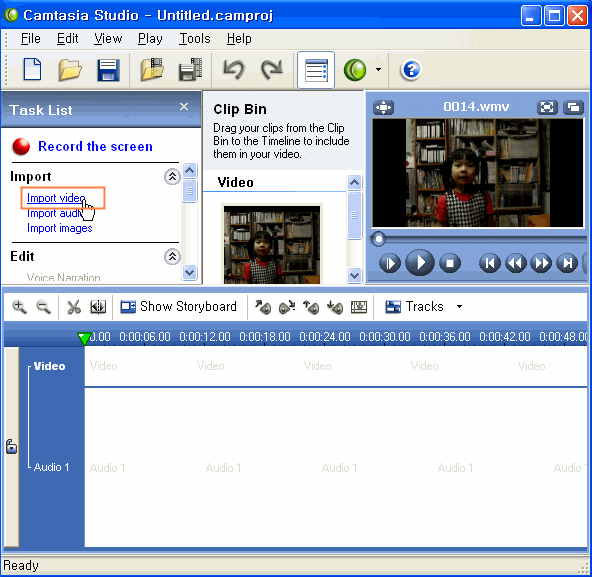
Task: Switch preview to full screen
Action: (x=547, y=108)
